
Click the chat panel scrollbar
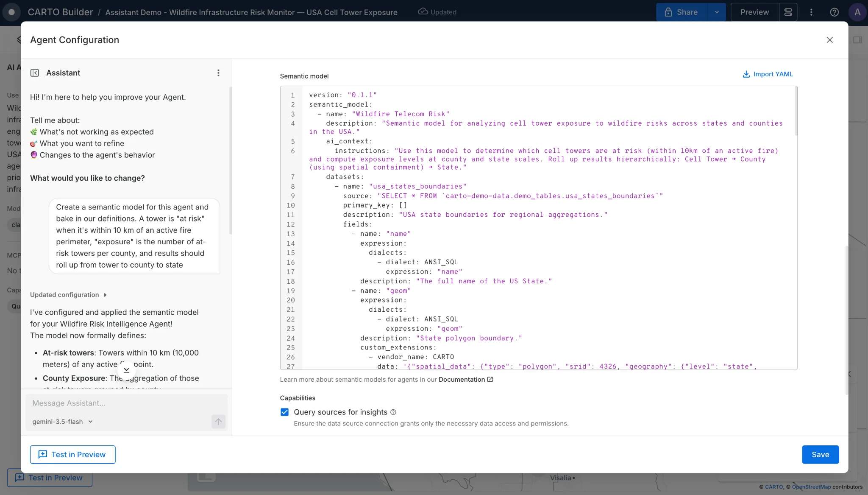pos(231,161)
